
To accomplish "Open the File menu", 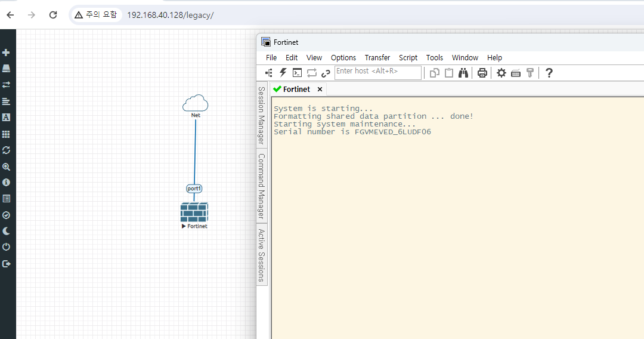I will [x=271, y=58].
